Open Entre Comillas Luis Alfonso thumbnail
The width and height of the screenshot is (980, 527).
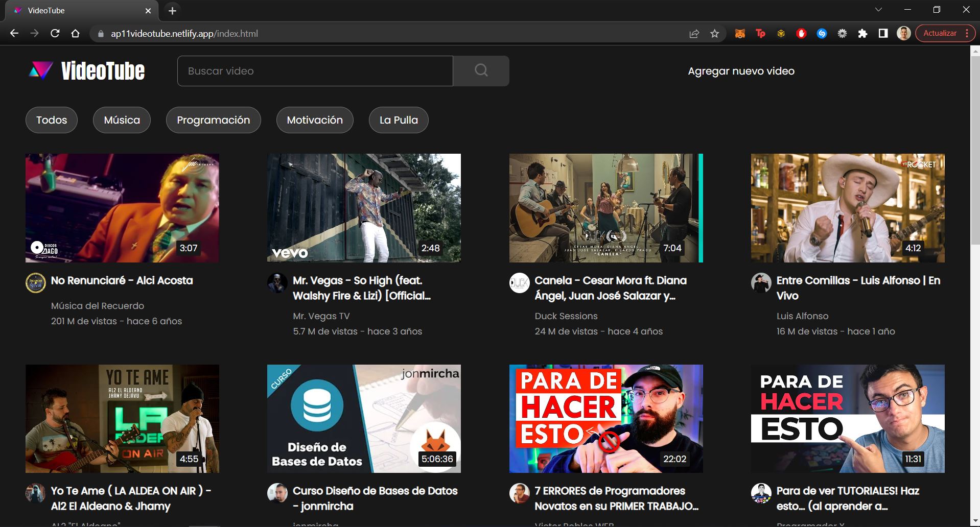point(848,208)
